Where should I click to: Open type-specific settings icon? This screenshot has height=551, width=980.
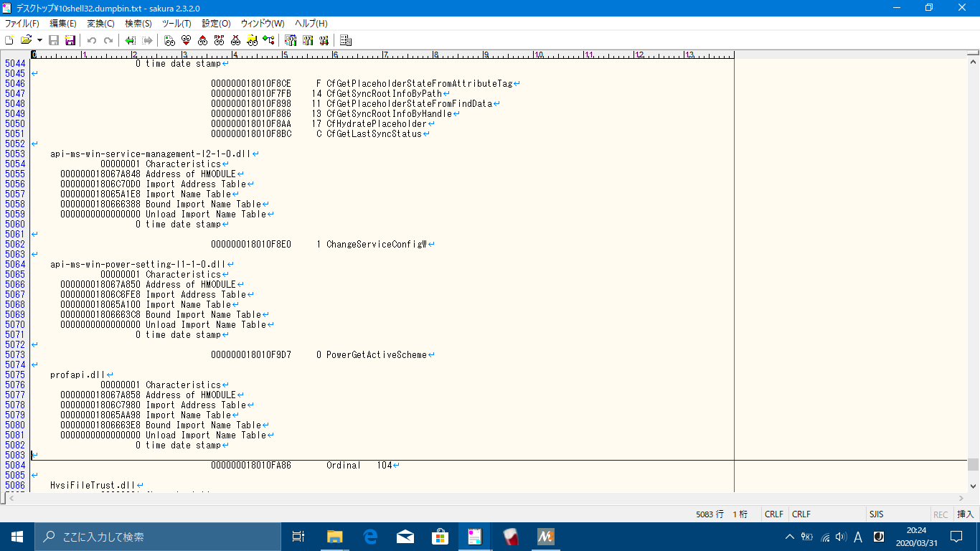pyautogui.click(x=307, y=40)
